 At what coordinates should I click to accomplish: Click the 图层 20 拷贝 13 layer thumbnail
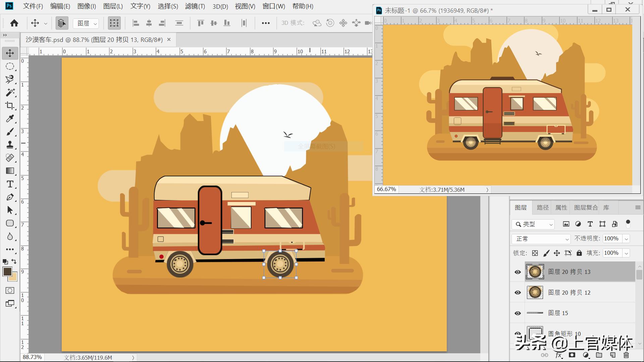click(535, 272)
